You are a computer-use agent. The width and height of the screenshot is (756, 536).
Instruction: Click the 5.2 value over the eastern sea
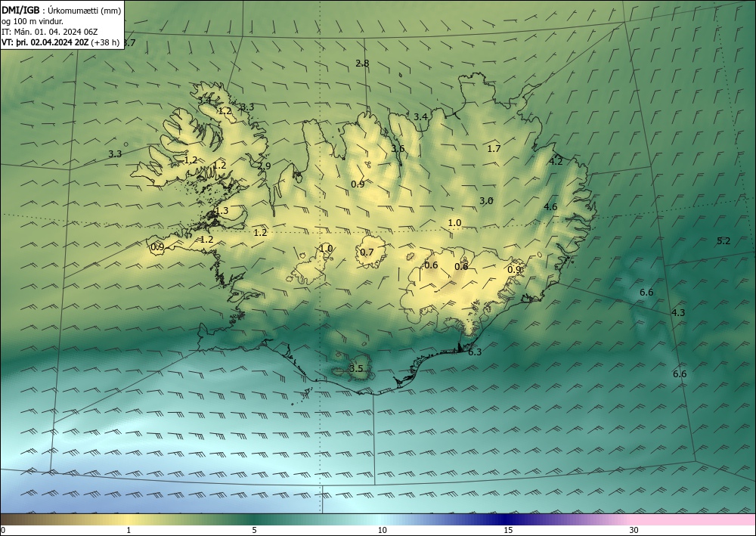point(723,241)
